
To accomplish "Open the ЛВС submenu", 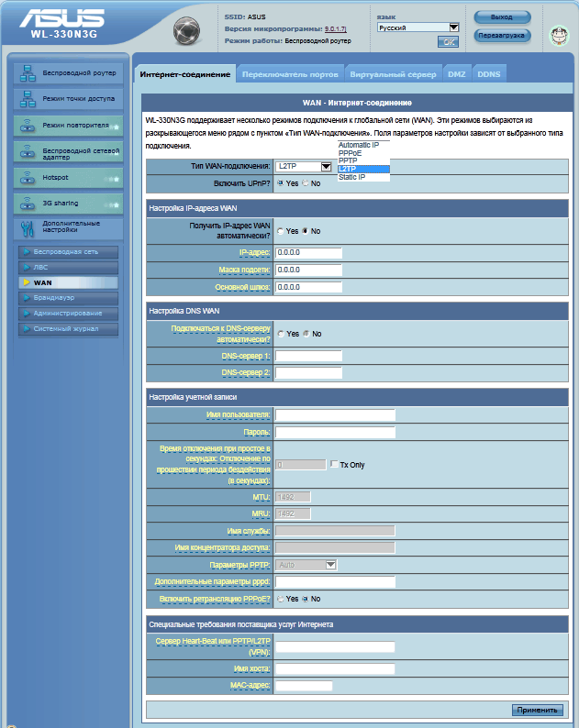I will pos(68,268).
